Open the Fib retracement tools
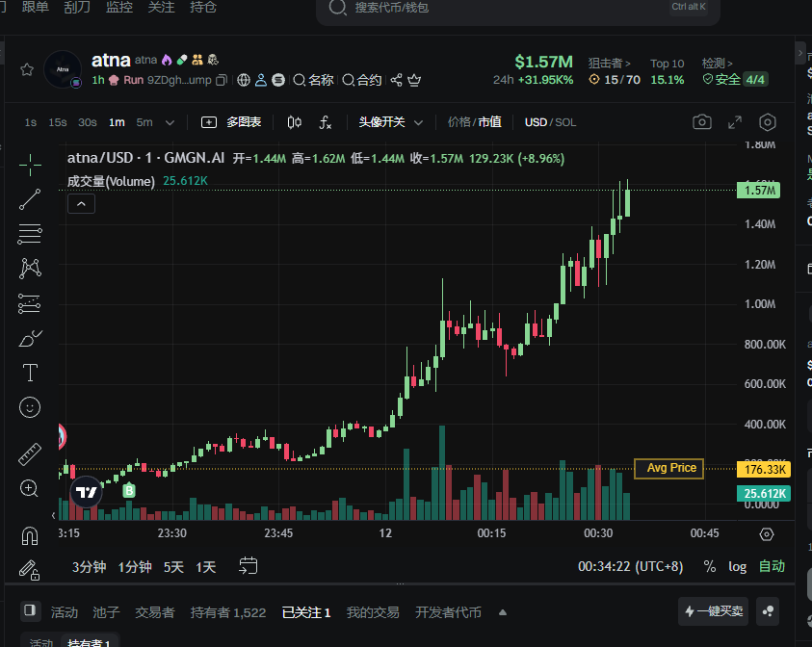This screenshot has height=647, width=812. pos(30,303)
